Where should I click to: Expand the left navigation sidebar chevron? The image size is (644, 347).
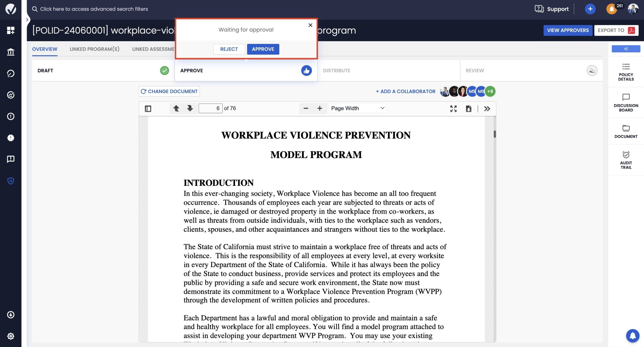point(27,20)
